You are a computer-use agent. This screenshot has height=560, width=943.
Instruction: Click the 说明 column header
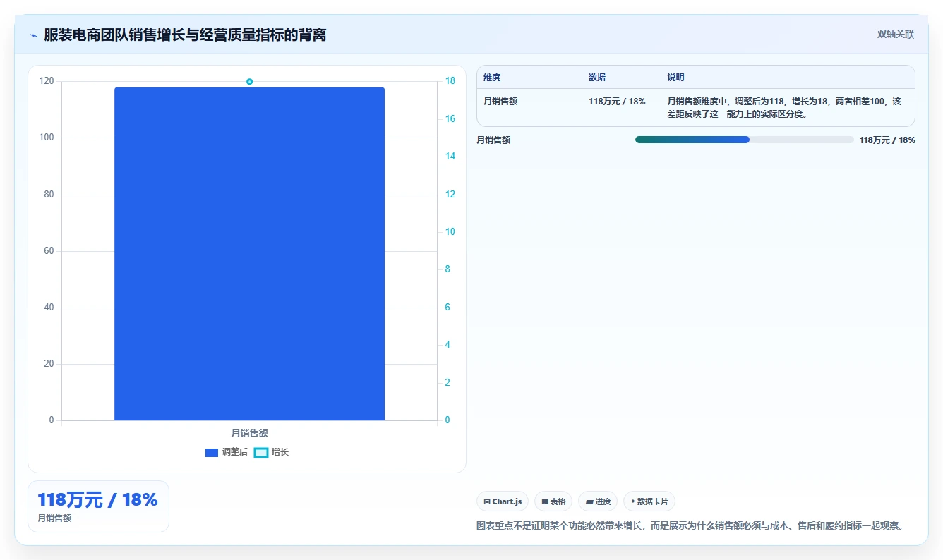pos(675,78)
